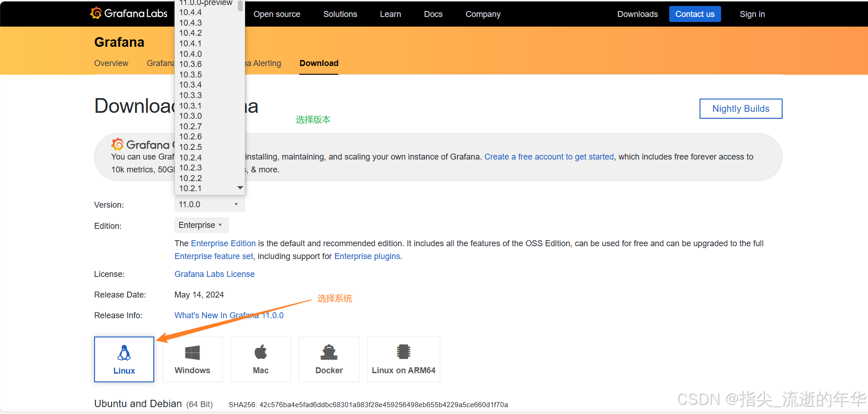
Task: Select the Mac platform tile
Action: 261,359
